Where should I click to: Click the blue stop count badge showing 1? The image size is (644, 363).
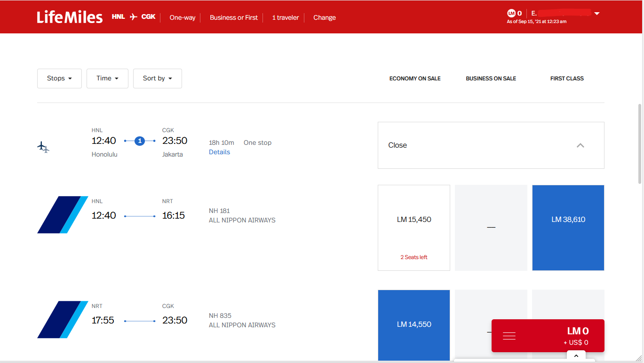pyautogui.click(x=140, y=141)
